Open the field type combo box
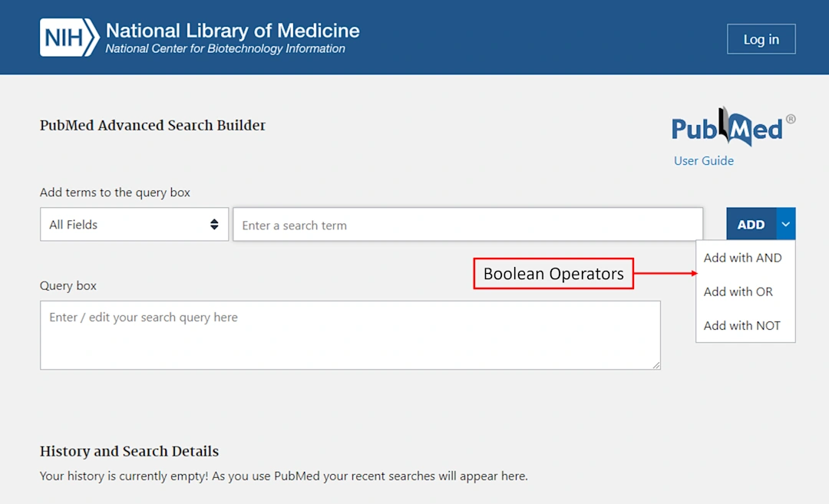This screenshot has width=829, height=504. click(134, 224)
